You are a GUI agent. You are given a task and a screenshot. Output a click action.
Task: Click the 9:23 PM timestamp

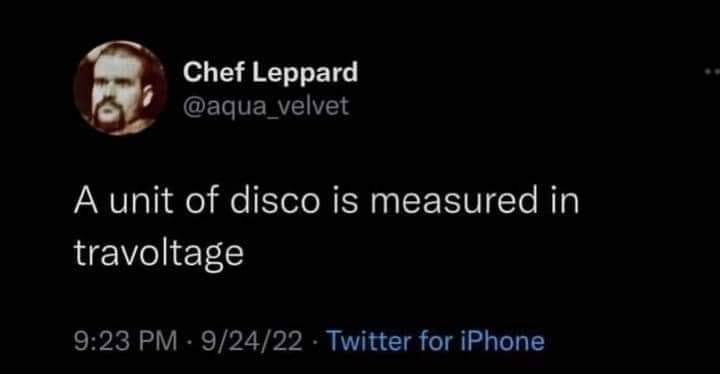click(125, 341)
